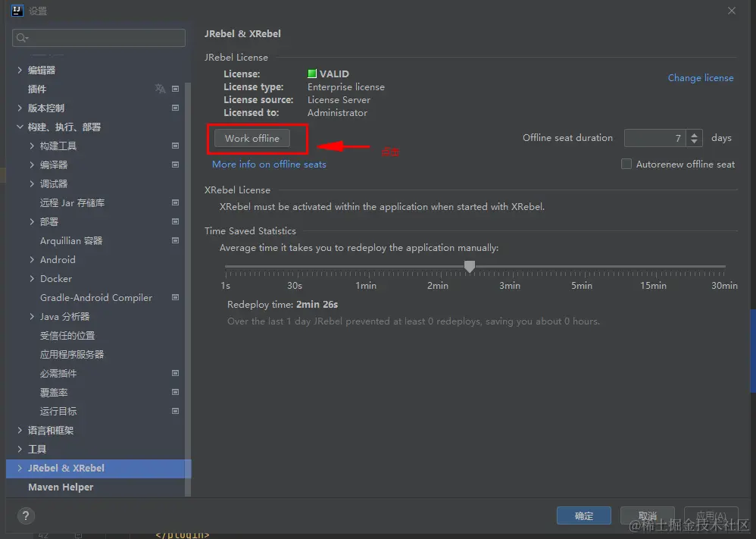Open the Change license link
Viewport: 756px width, 539px height.
point(701,77)
